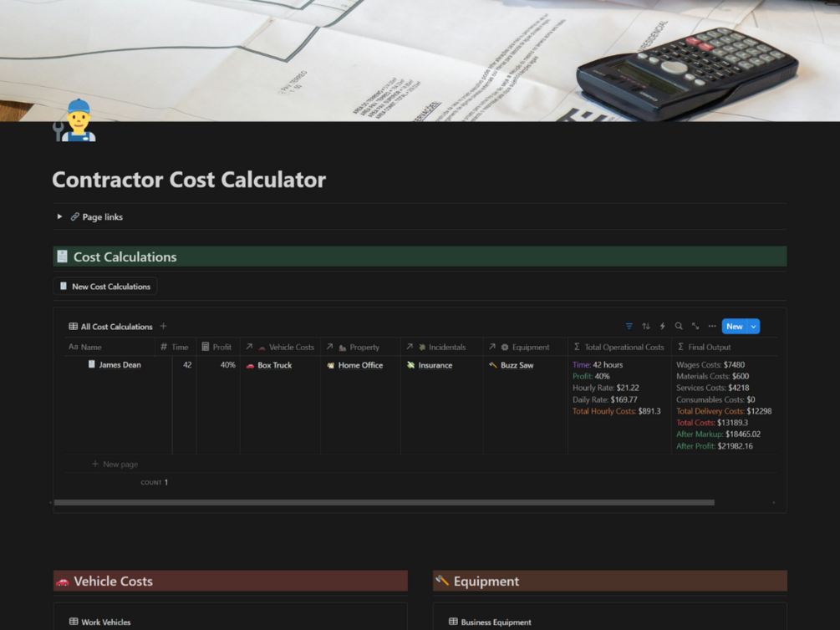Click the horizontal database scrollbar
The image size is (840, 630).
point(384,502)
